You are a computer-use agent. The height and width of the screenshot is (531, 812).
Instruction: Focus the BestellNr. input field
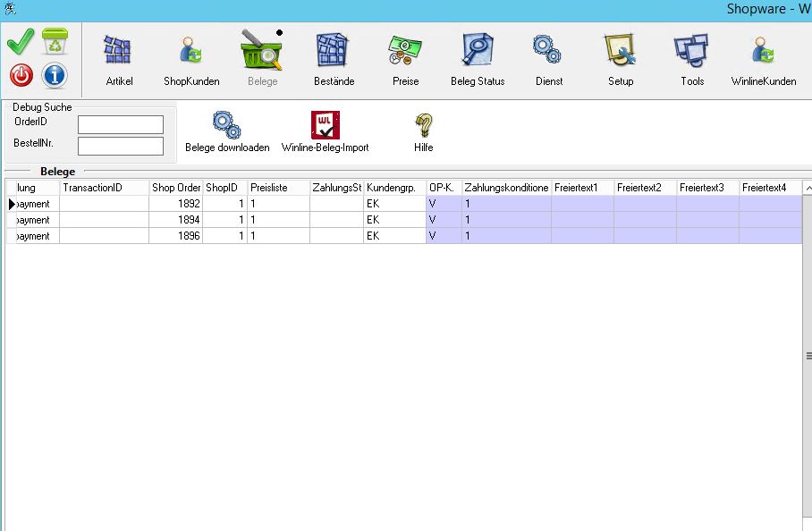[x=121, y=146]
